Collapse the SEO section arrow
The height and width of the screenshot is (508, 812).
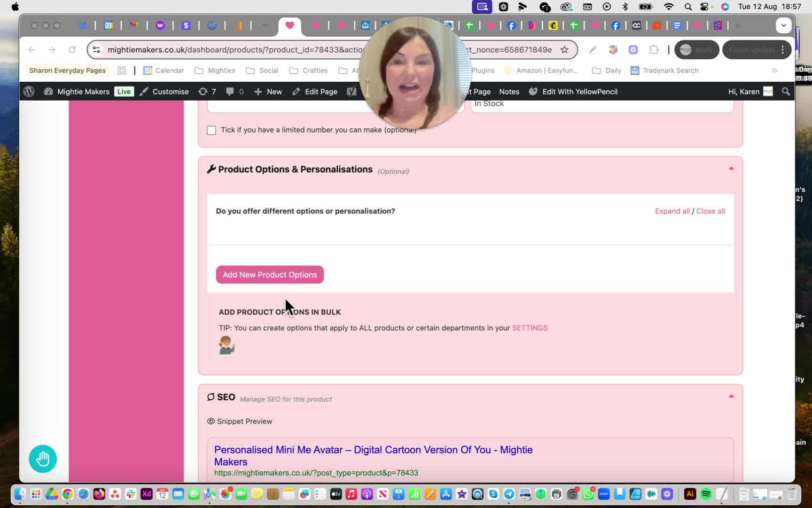(x=731, y=396)
